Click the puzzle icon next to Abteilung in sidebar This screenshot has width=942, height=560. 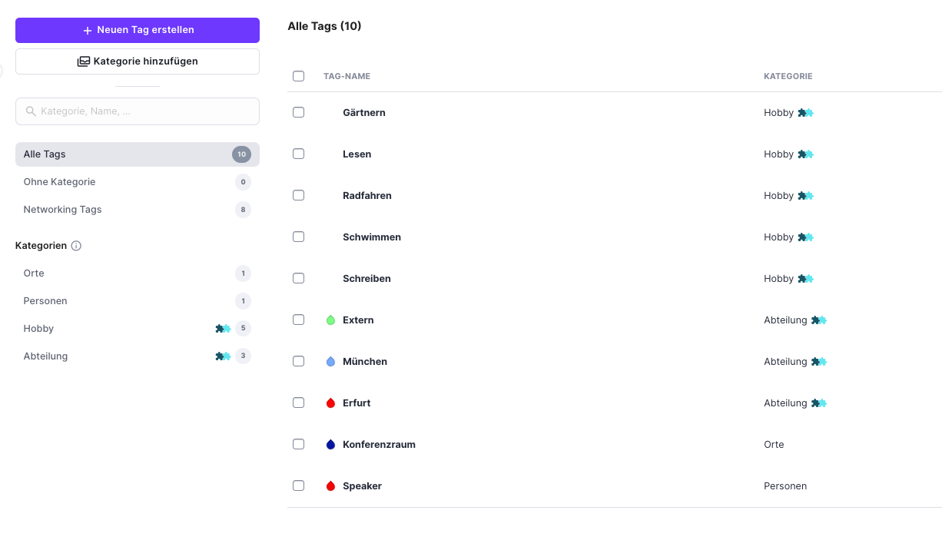click(223, 356)
